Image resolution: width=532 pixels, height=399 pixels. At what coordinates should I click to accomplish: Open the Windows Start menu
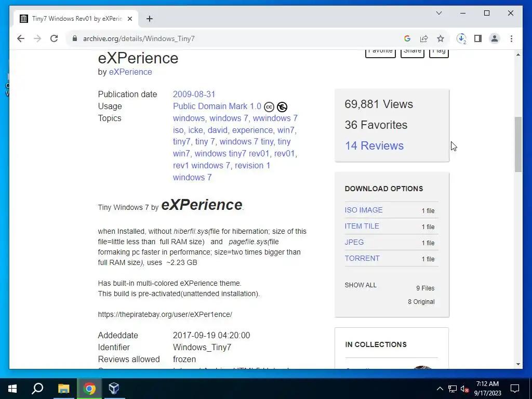(12, 389)
